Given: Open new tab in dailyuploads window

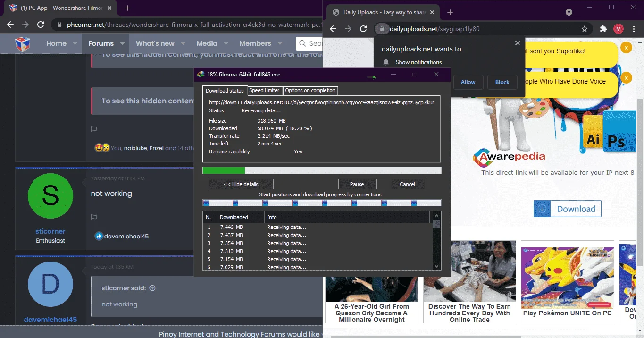Looking at the screenshot, I should [450, 12].
